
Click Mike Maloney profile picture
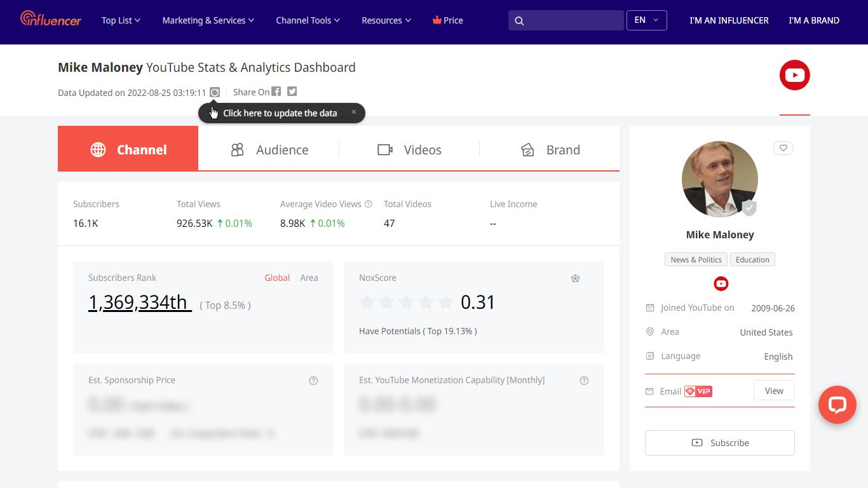720,179
